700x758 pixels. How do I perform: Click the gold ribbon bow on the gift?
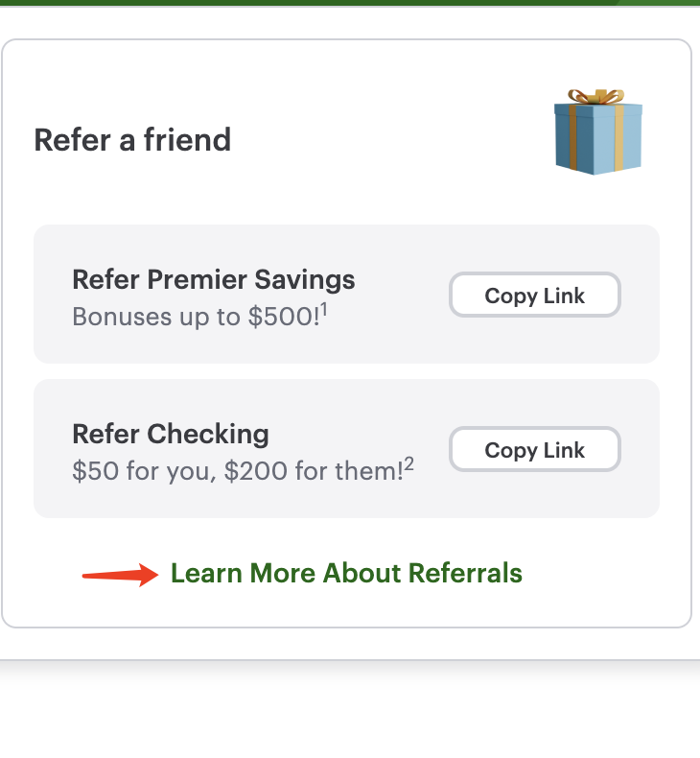point(595,96)
